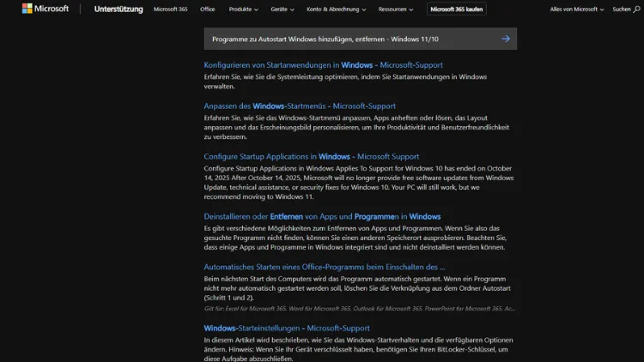Open Automatisches Starten eines Office-Programms result
The width and height of the screenshot is (644, 362).
(325, 267)
